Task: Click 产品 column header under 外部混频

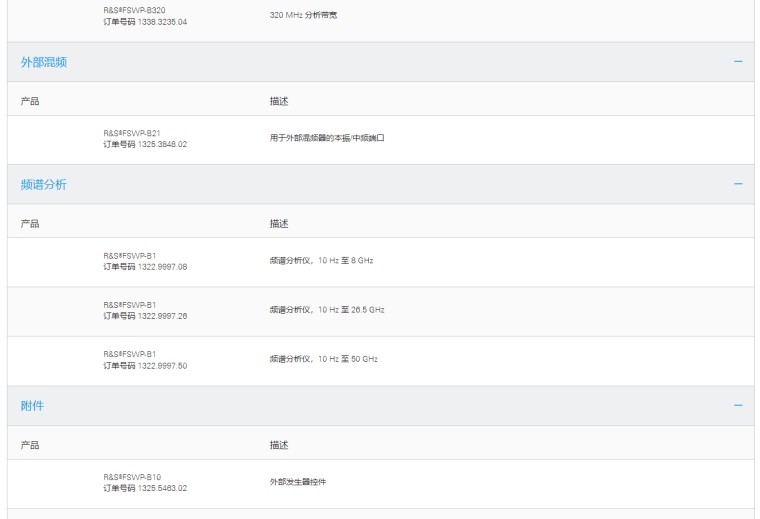Action: point(30,102)
